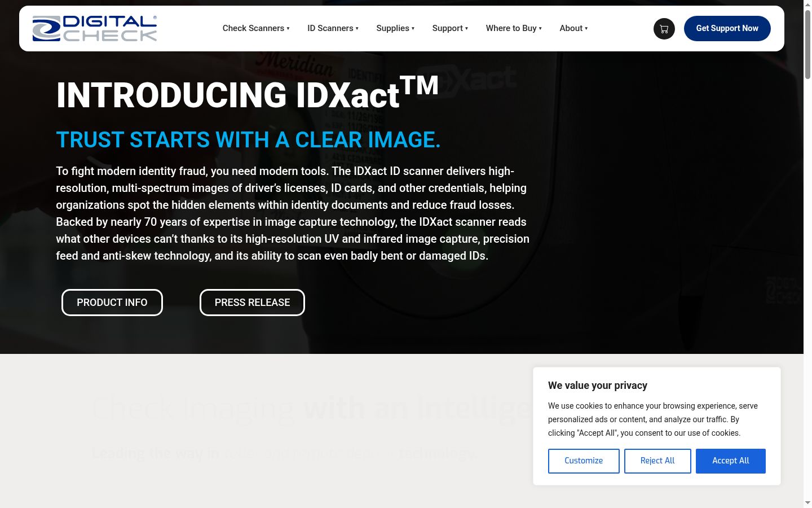Expand the Where to Buy dropdown arrow
The width and height of the screenshot is (812, 508).
pos(540,28)
